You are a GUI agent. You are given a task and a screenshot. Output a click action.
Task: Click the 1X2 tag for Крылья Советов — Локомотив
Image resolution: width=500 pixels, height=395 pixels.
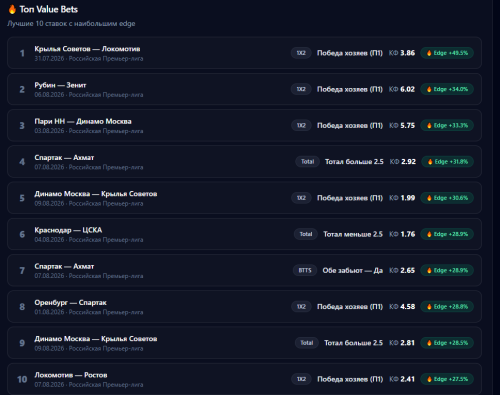(x=301, y=53)
